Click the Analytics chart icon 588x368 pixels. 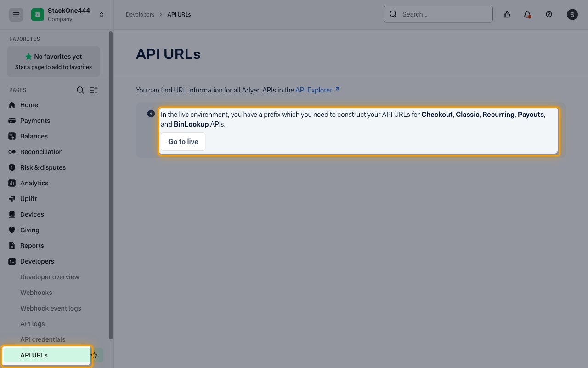[x=12, y=183]
